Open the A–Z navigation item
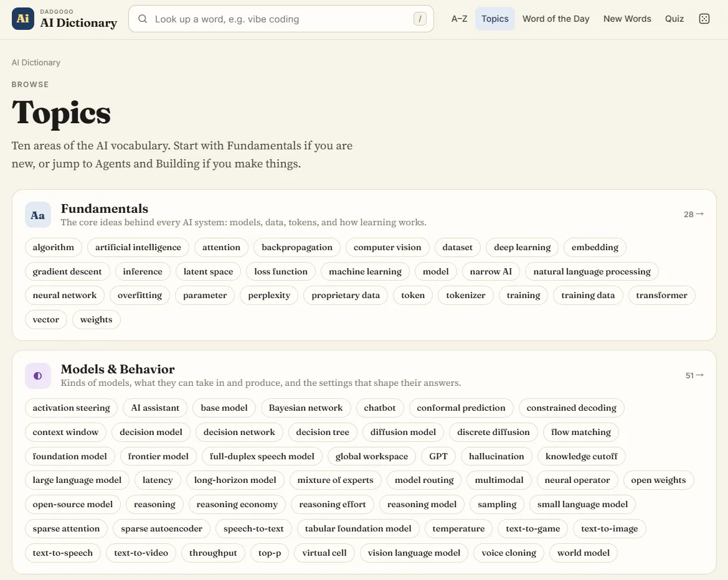728x580 pixels. pos(459,19)
